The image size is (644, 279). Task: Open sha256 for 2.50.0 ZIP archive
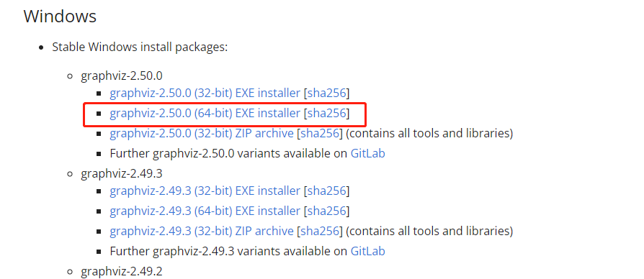(320, 133)
